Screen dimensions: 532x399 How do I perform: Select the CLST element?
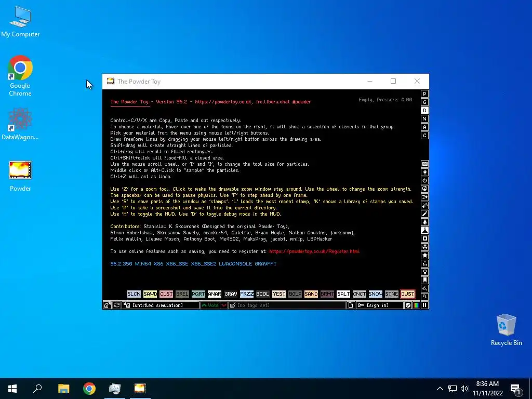pyautogui.click(x=166, y=294)
